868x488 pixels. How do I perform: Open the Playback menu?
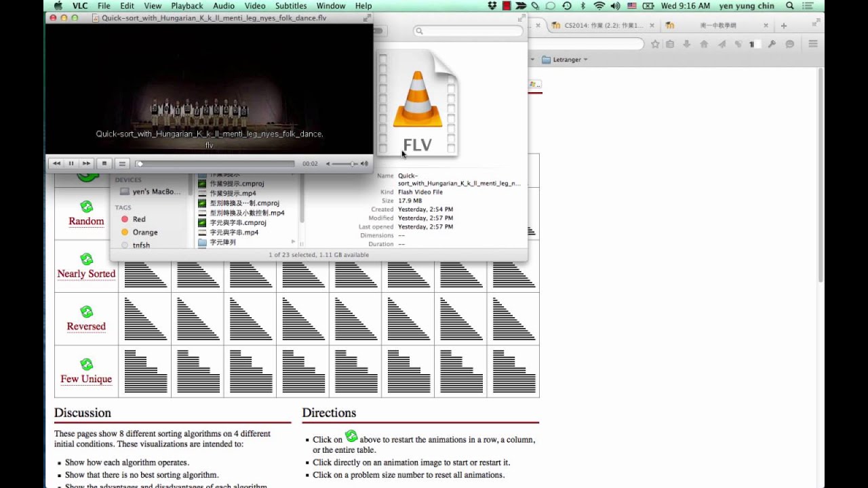(187, 5)
